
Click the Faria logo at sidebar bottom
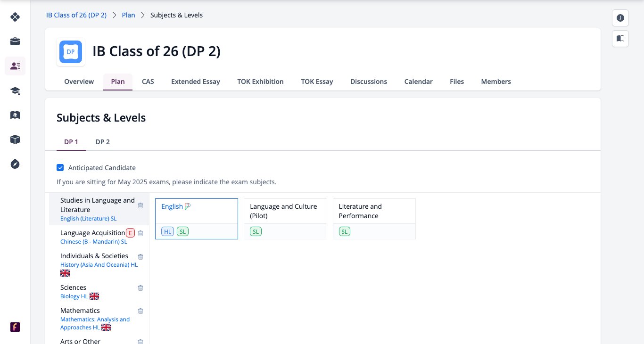pyautogui.click(x=15, y=327)
